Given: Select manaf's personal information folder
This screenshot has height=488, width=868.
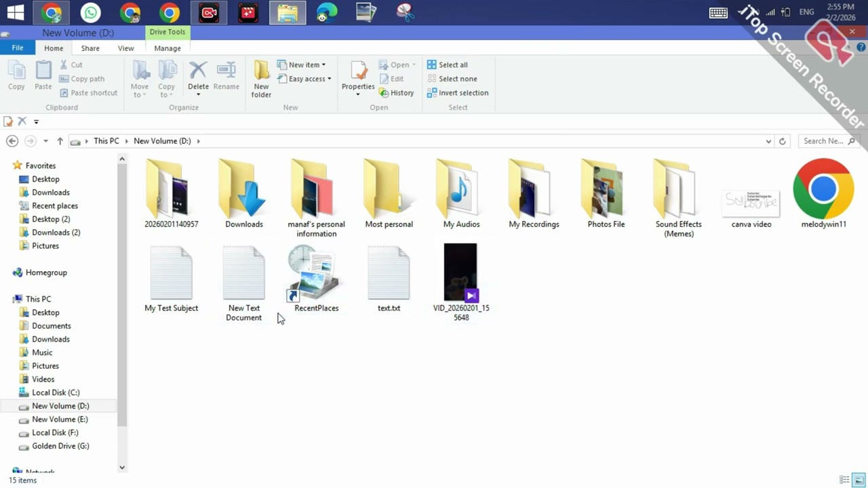Looking at the screenshot, I should click(x=316, y=198).
